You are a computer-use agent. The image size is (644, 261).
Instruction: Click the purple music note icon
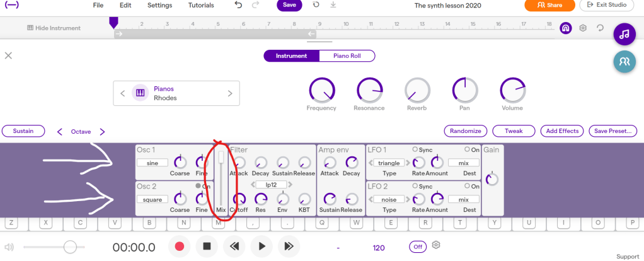(x=624, y=35)
